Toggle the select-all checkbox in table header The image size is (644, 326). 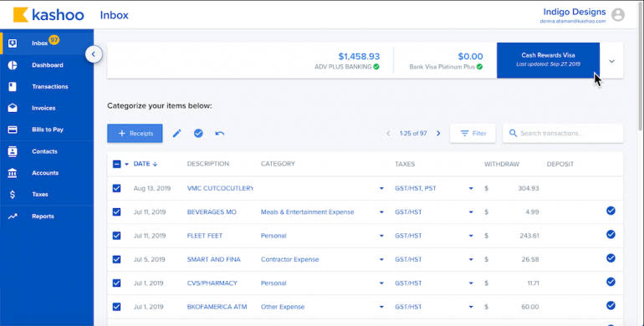coord(116,164)
